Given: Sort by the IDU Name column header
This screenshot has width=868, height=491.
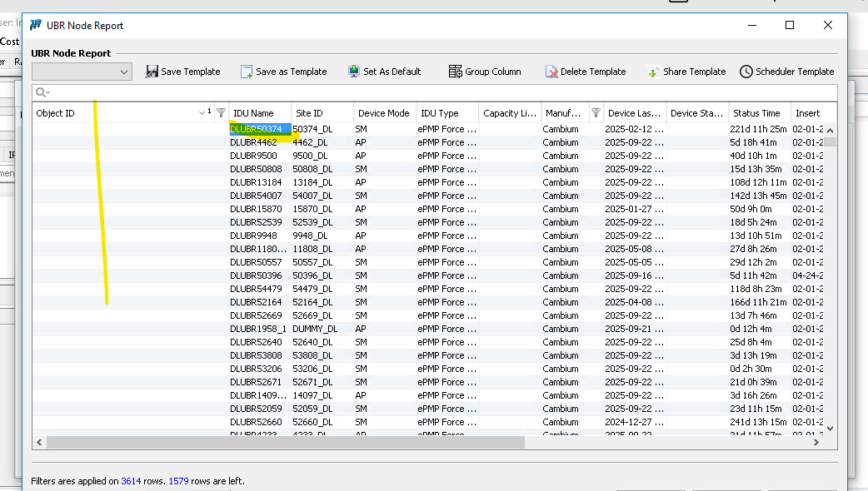Looking at the screenshot, I should (x=253, y=113).
